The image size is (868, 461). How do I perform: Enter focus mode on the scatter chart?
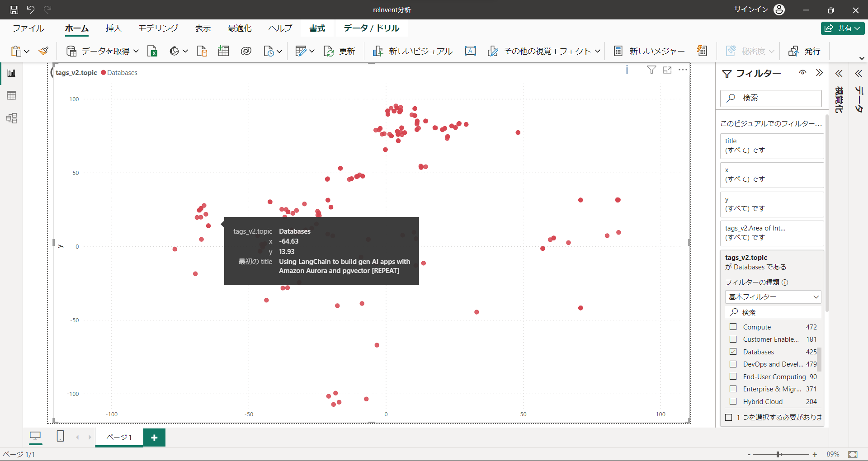tap(667, 70)
